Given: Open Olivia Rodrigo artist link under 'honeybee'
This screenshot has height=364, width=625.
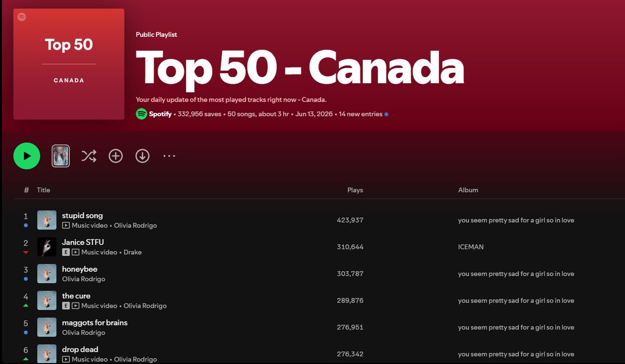Looking at the screenshot, I should click(83, 279).
